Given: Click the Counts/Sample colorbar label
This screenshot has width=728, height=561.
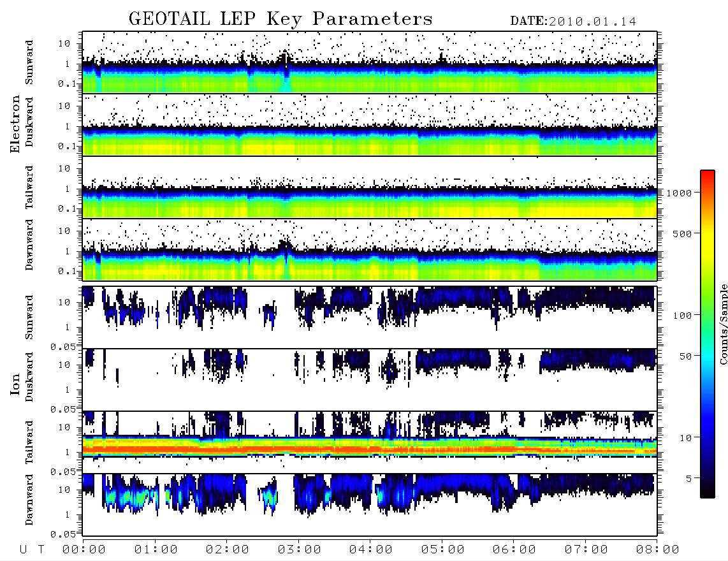Looking at the screenshot, I should (x=723, y=324).
